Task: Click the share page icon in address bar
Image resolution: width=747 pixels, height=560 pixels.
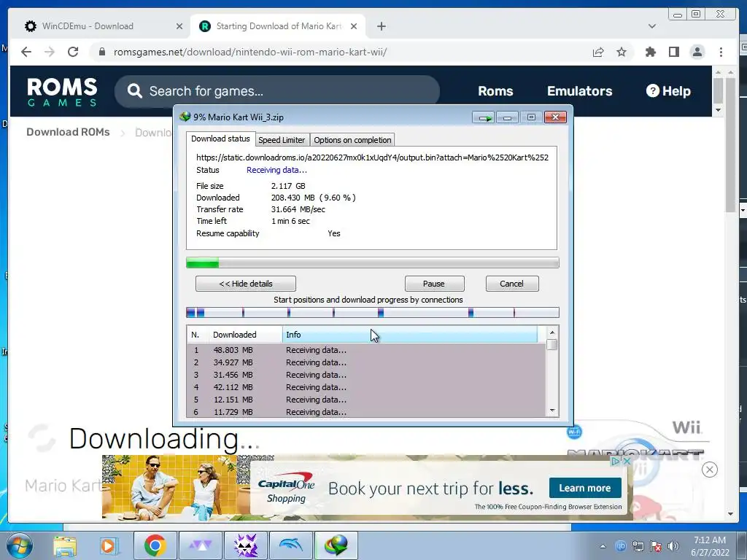Action: point(598,52)
